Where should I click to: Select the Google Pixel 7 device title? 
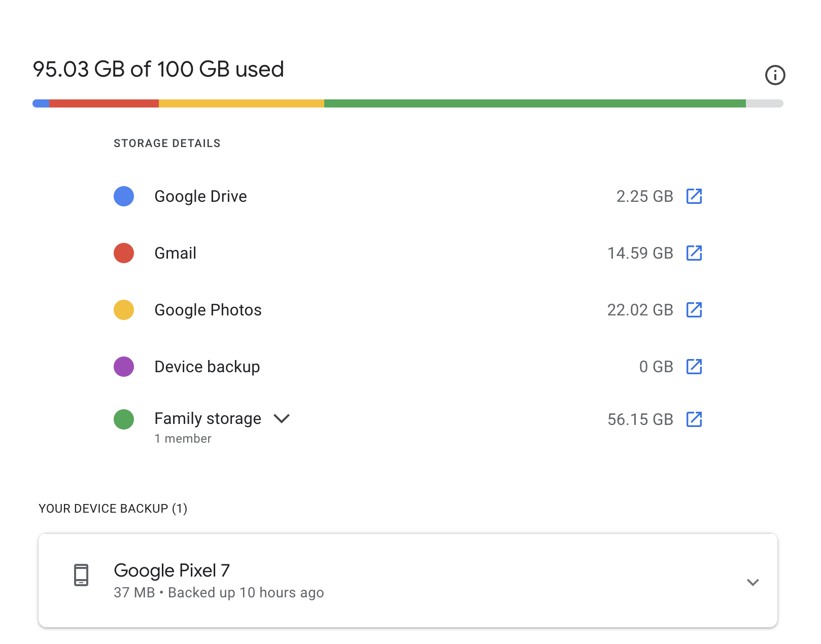(x=172, y=570)
